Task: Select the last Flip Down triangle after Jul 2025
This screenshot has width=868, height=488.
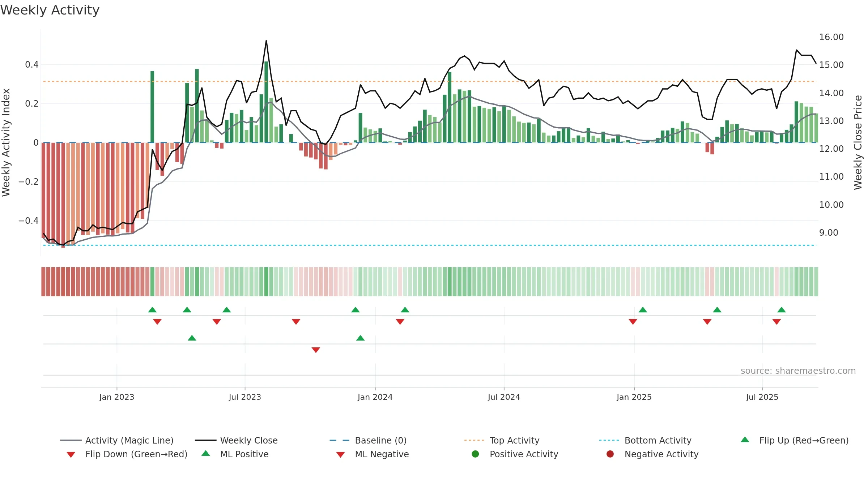Action: (x=776, y=322)
